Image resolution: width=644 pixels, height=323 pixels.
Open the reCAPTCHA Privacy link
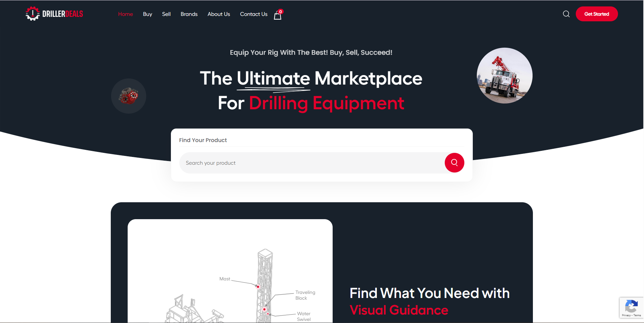point(626,315)
